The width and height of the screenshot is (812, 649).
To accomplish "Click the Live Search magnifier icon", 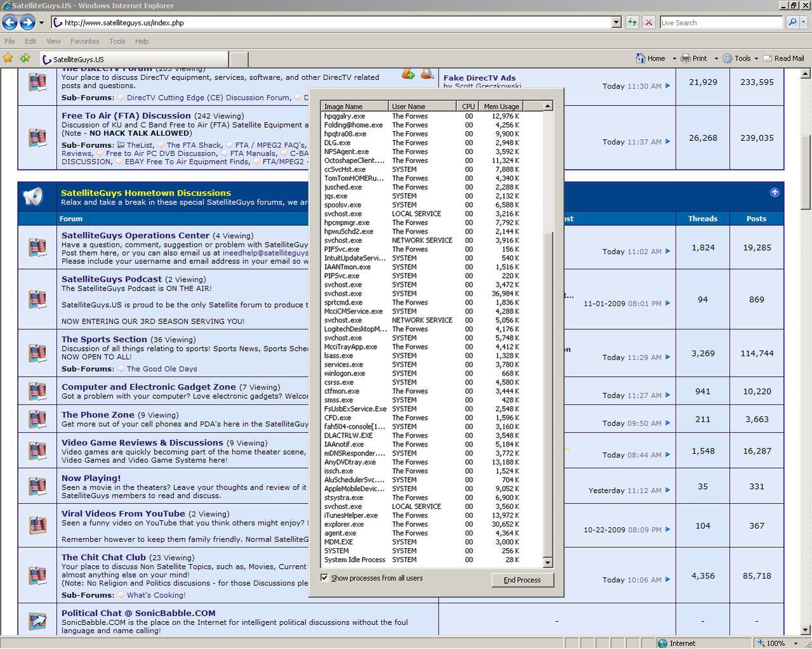I will [x=792, y=22].
